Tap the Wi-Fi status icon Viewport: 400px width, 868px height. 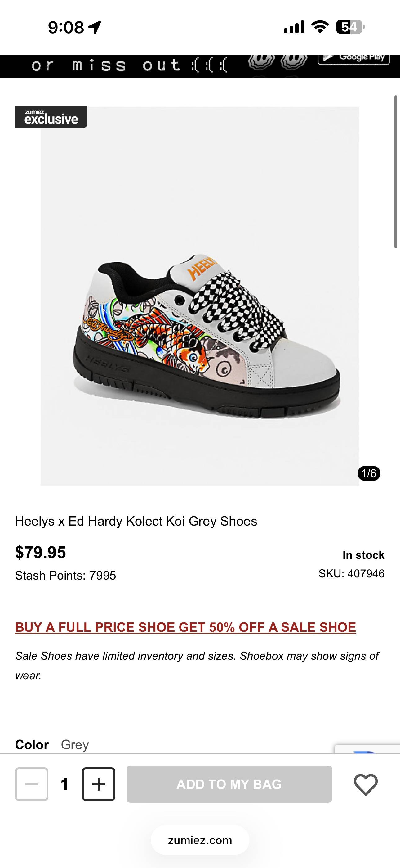coord(320,27)
